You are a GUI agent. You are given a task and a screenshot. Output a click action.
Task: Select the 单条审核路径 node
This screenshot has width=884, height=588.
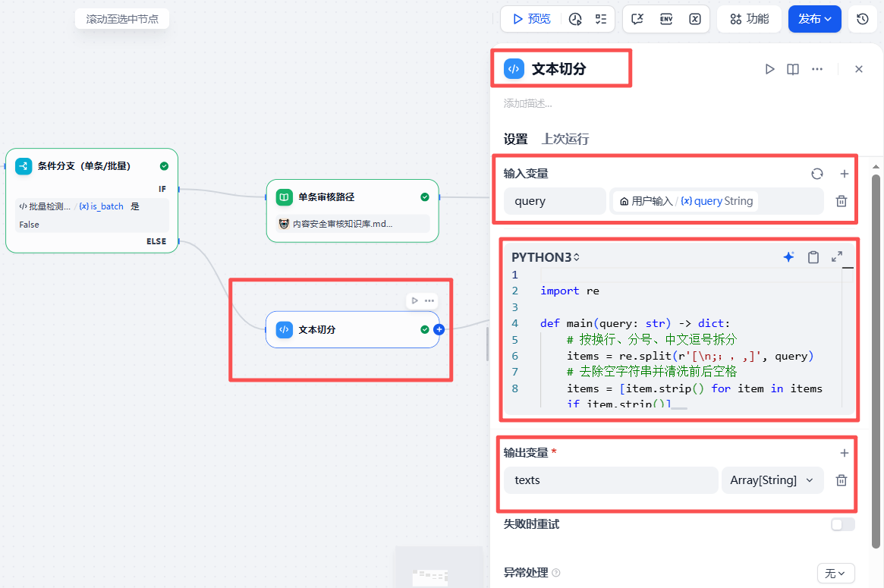(x=352, y=211)
